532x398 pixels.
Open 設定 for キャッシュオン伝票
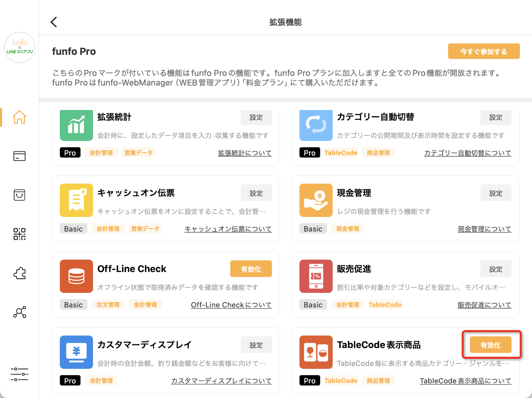[256, 193]
